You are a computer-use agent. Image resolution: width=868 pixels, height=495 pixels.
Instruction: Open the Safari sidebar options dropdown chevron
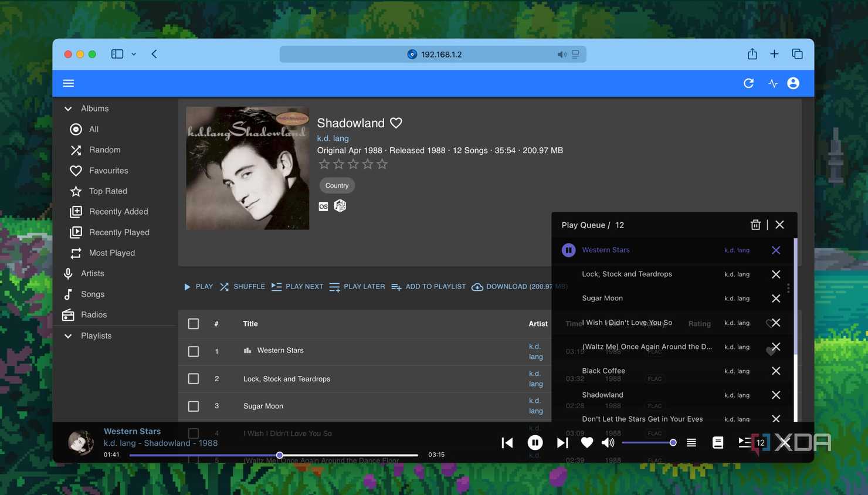pos(134,54)
